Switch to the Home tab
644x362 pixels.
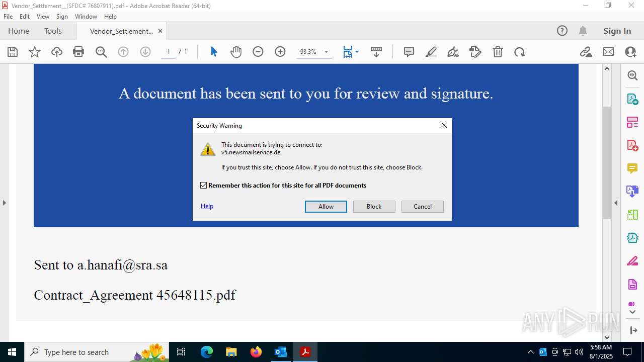coord(19,31)
